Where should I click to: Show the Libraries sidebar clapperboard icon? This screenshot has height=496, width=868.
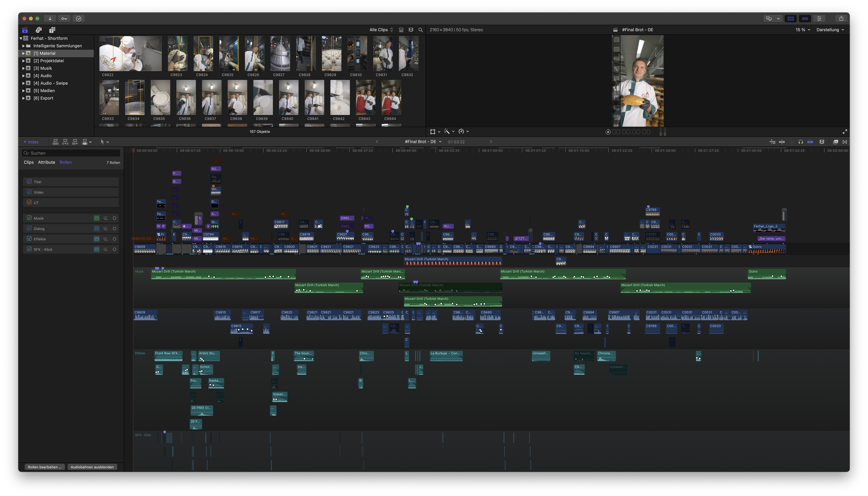point(25,30)
